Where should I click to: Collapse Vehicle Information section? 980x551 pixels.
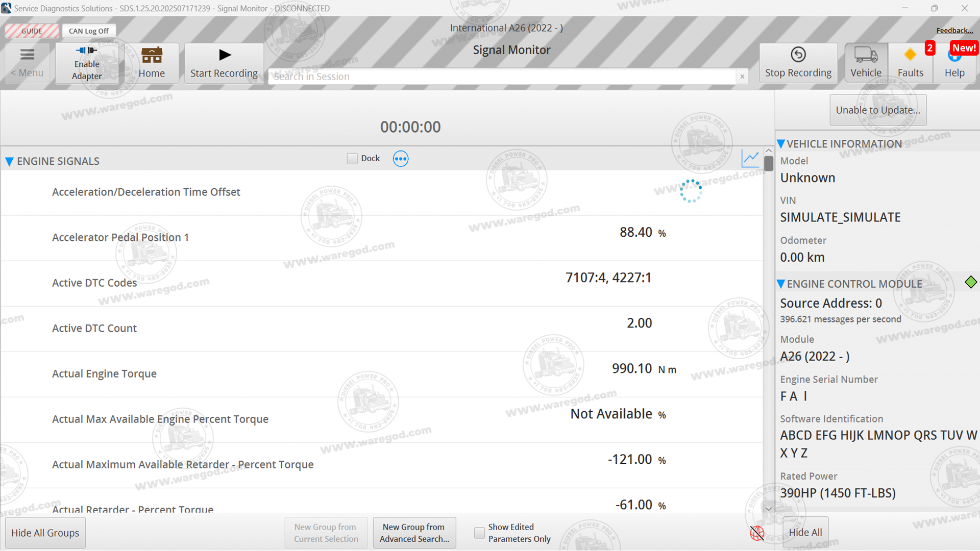pos(781,144)
